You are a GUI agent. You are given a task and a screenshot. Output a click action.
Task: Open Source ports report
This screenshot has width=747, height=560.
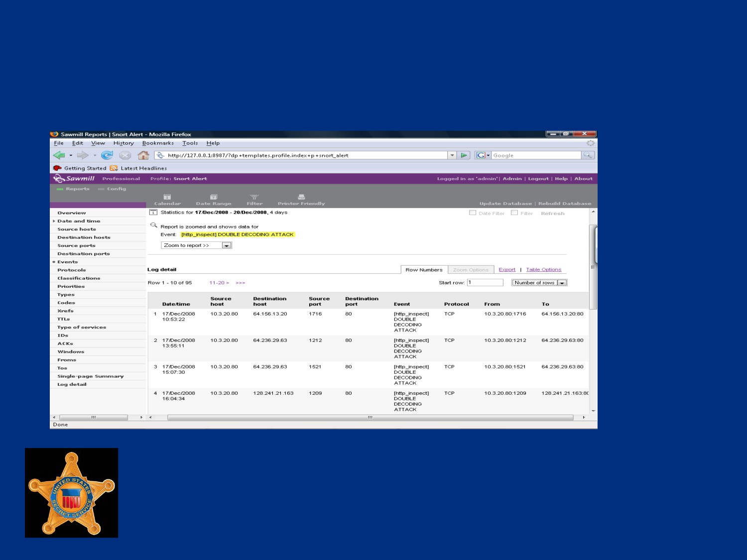(76, 246)
